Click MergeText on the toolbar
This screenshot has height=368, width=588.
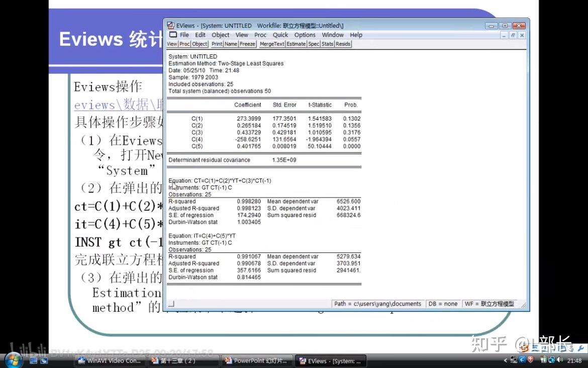point(271,44)
